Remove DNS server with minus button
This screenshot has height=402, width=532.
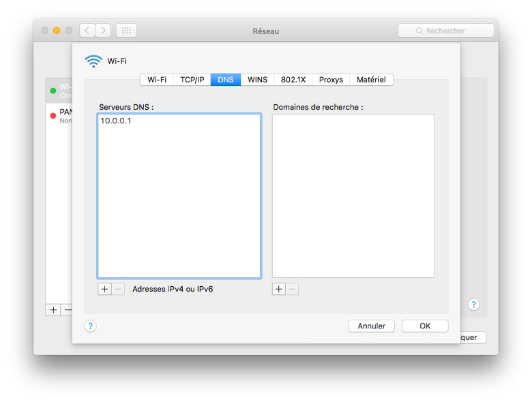click(118, 289)
